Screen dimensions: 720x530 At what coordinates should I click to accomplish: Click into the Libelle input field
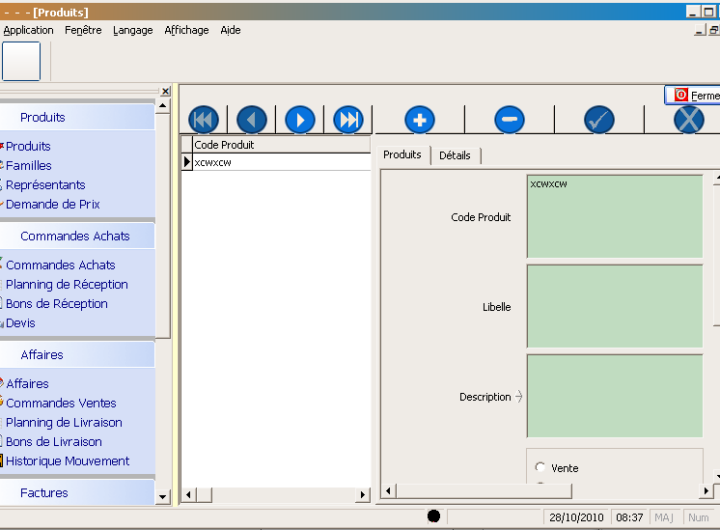(x=614, y=306)
